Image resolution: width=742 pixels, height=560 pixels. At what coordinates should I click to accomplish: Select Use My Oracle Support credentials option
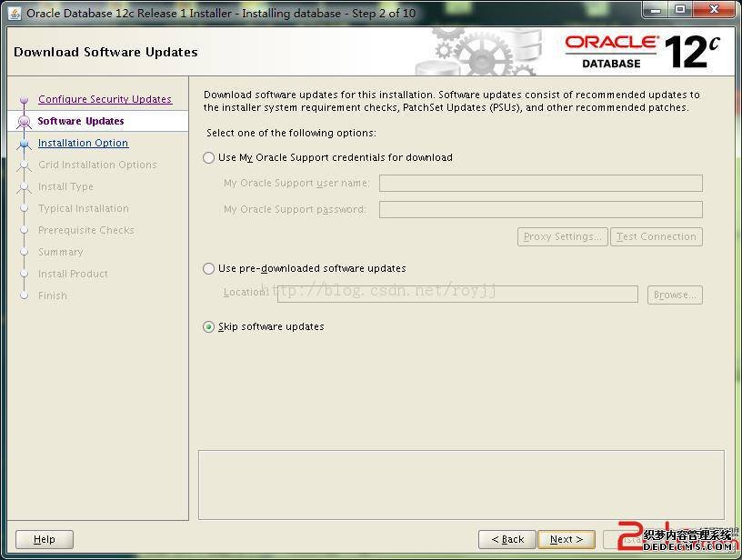click(x=209, y=158)
